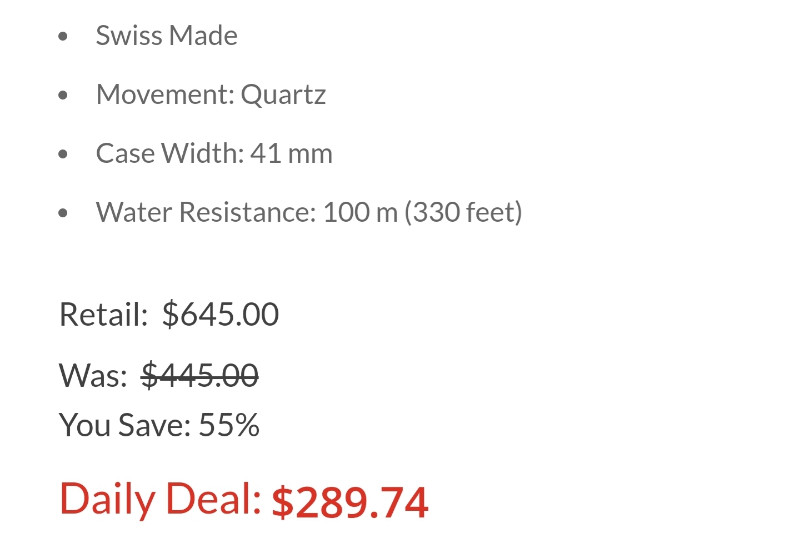Click the (330 feet) text
Viewport: 800px width, 538px height.
464,212
